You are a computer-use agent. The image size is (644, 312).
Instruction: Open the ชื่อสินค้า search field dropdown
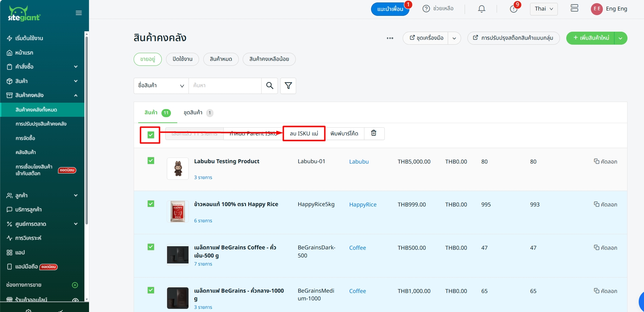(x=161, y=85)
